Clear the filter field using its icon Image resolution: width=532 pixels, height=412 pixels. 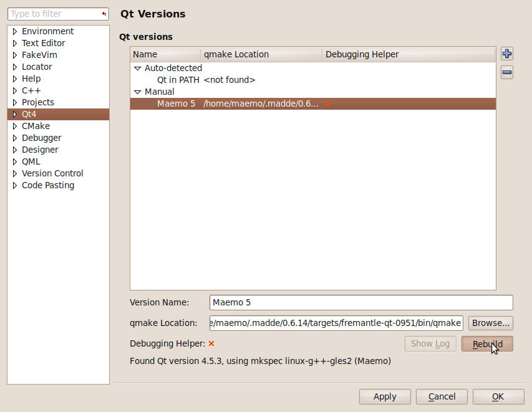[104, 14]
